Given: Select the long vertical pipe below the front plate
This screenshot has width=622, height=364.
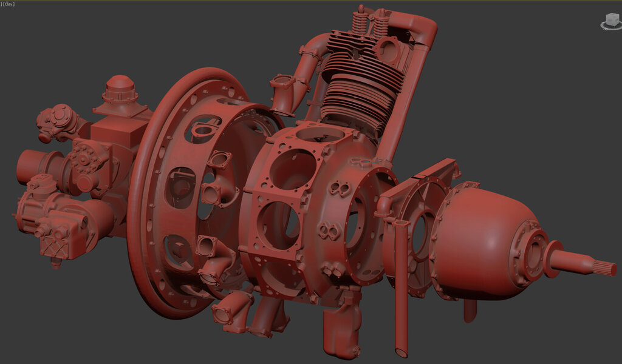Looking at the screenshot, I should click(401, 291).
